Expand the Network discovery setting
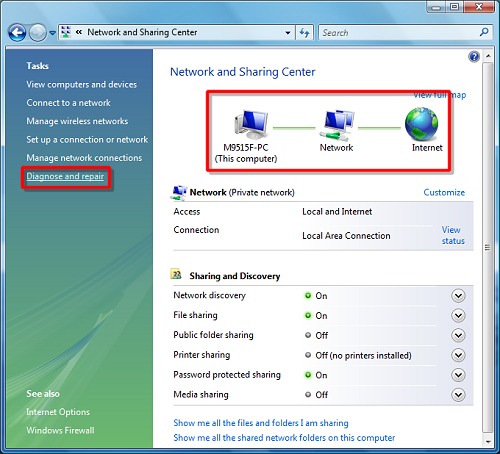This screenshot has width=500, height=454. (458, 296)
